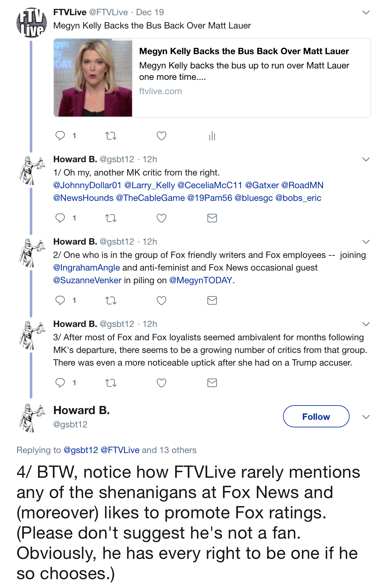The height and width of the screenshot is (588, 392).
Task: Like the FTVLive tweet with the heart
Action: click(x=161, y=136)
